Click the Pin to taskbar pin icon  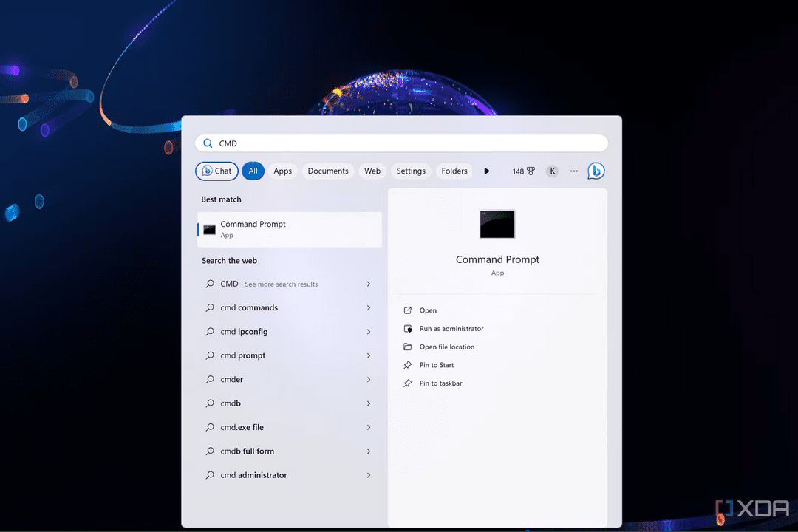[x=407, y=383]
